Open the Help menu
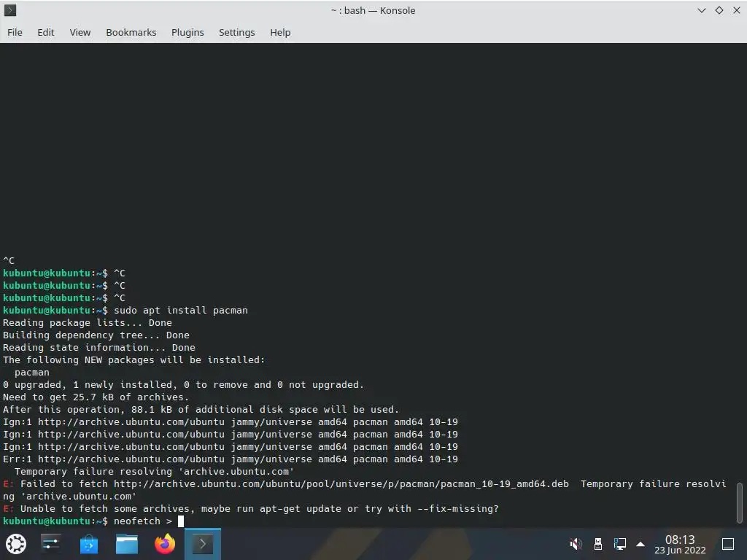The image size is (747, 560). pyautogui.click(x=280, y=32)
